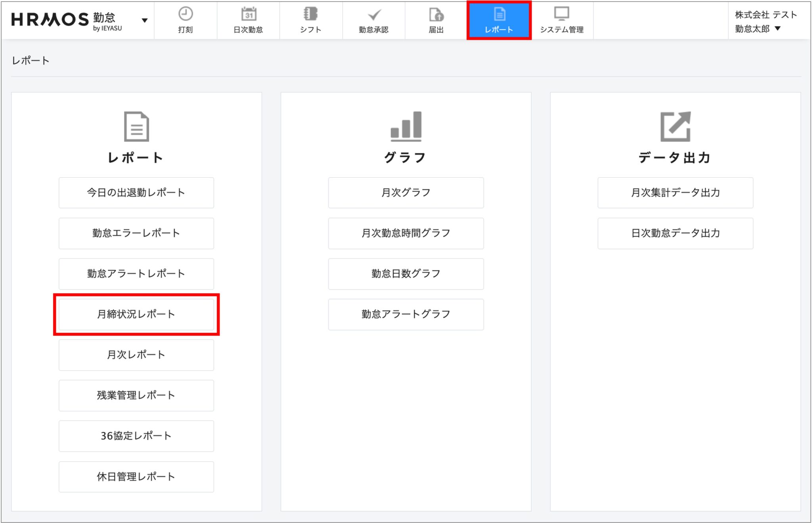Open 勤怠アラートグラフ

pos(406,314)
